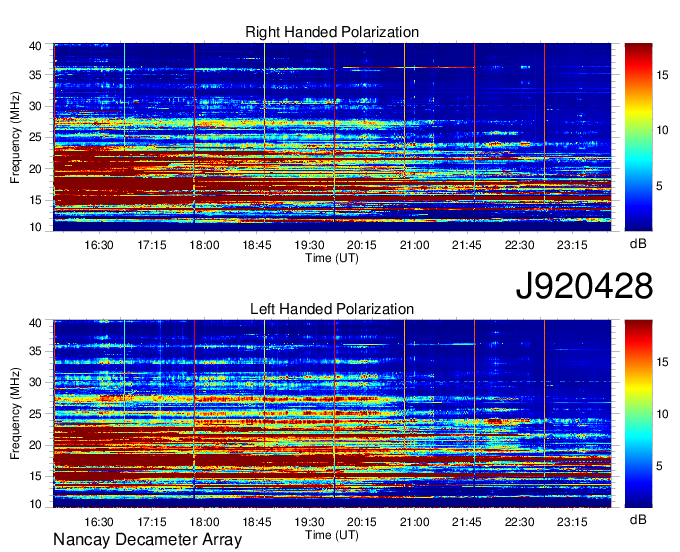
Task: Select the J920428 observation label
Action: [584, 286]
